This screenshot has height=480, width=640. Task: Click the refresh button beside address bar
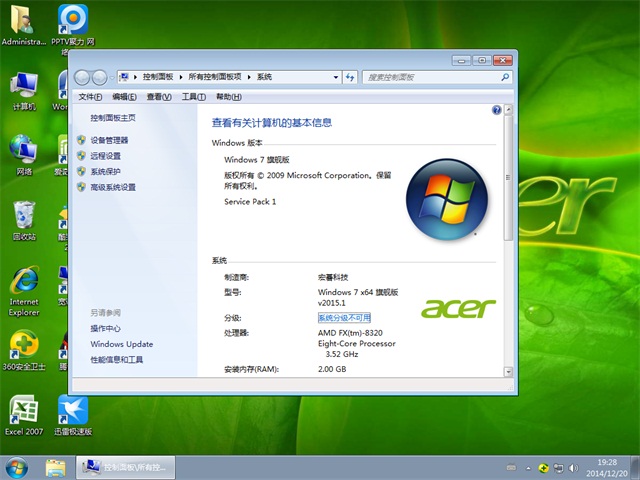point(350,76)
